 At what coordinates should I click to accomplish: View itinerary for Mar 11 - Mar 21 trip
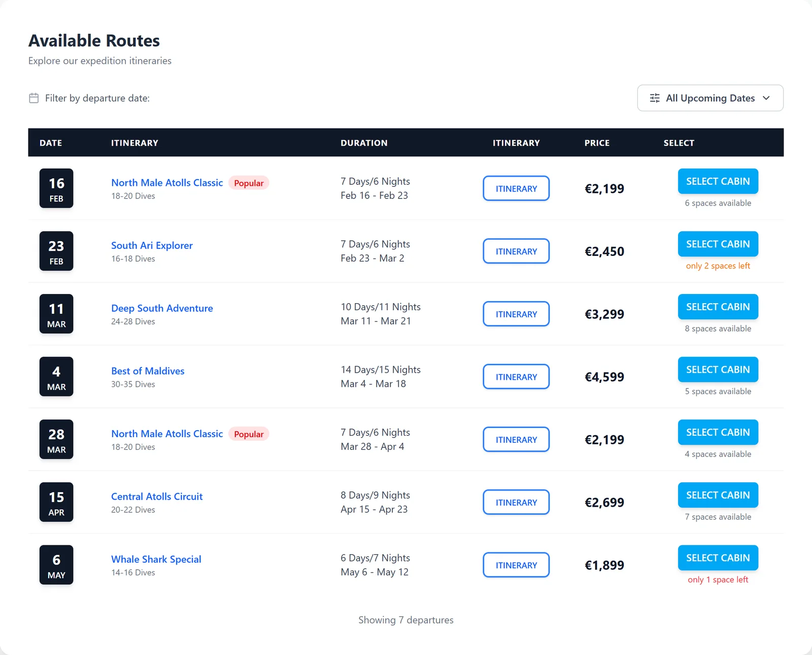tap(516, 314)
